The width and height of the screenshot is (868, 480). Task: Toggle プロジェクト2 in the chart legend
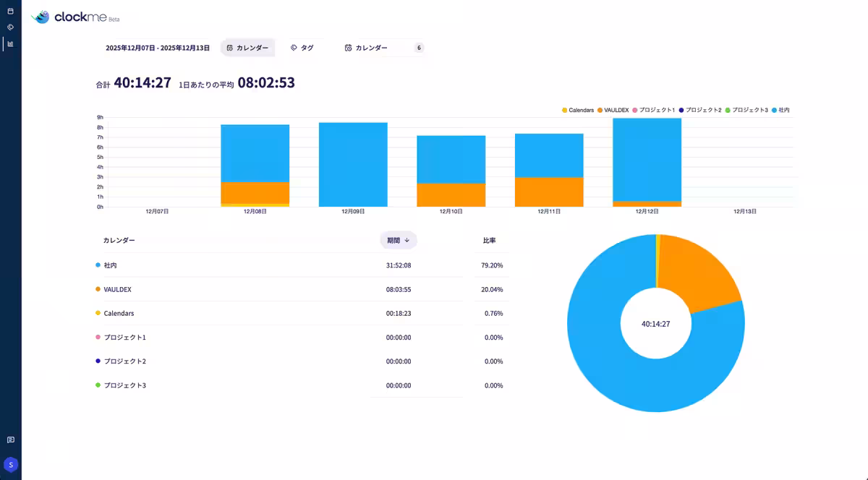point(699,110)
